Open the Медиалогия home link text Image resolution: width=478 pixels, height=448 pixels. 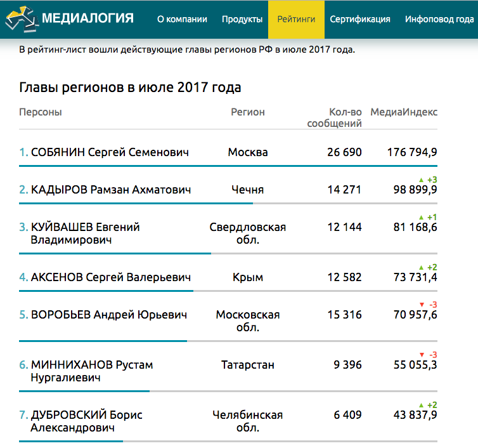(x=87, y=18)
